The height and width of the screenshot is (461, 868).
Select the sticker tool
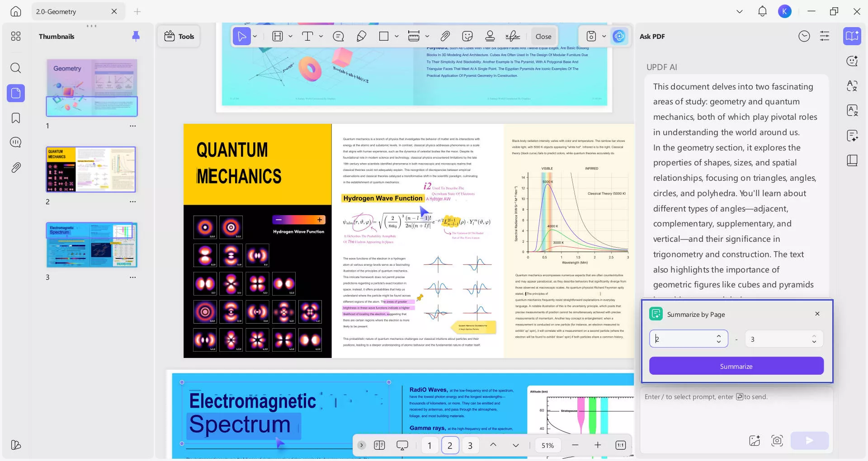click(x=467, y=36)
